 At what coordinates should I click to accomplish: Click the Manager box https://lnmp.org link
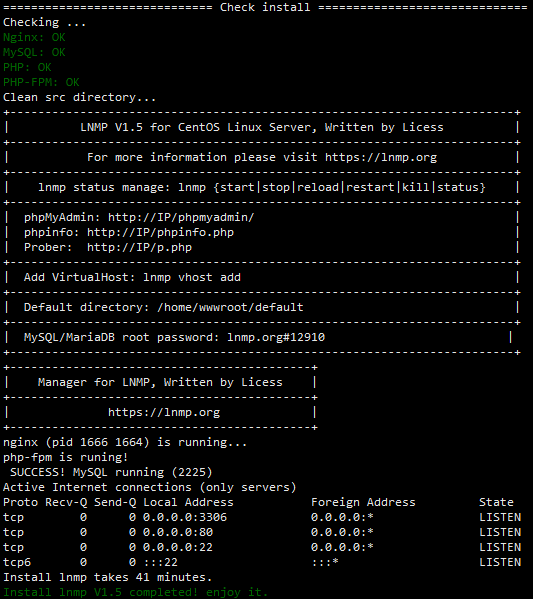(x=164, y=413)
